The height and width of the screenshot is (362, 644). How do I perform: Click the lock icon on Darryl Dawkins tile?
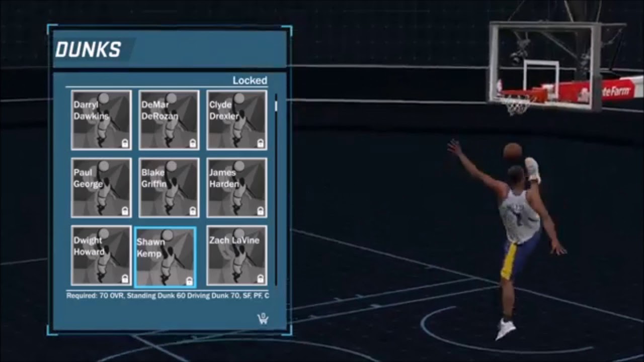(125, 144)
